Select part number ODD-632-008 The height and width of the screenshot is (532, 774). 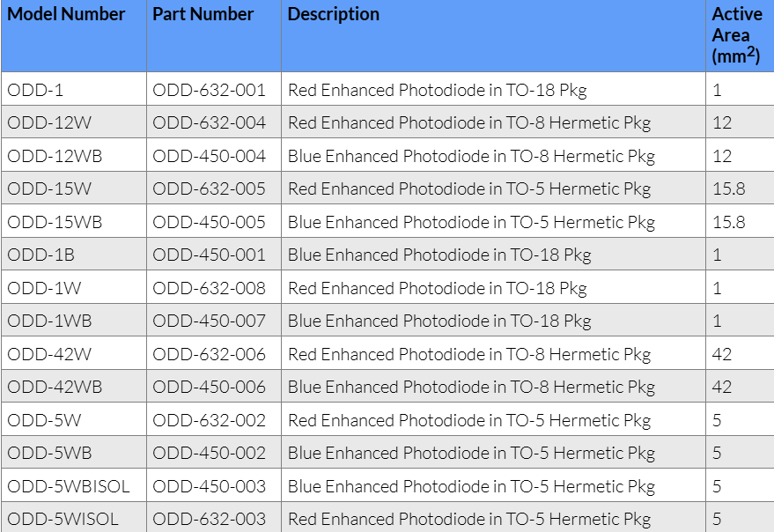[x=210, y=289]
